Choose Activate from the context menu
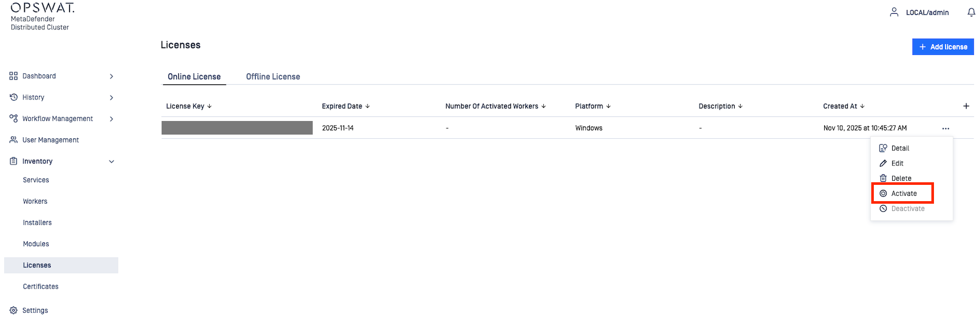Screen dimensions: 980x320 click(904, 194)
